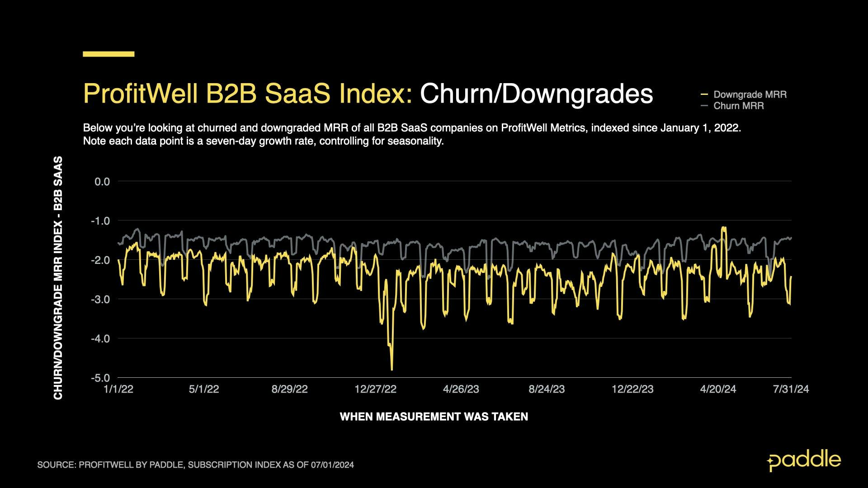This screenshot has width=868, height=488.
Task: Click the deepest yellow spike near 12/27/22
Action: point(392,371)
